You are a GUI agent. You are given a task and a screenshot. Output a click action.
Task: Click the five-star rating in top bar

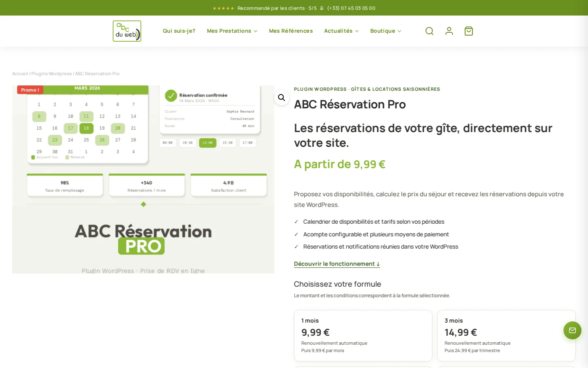pos(223,8)
